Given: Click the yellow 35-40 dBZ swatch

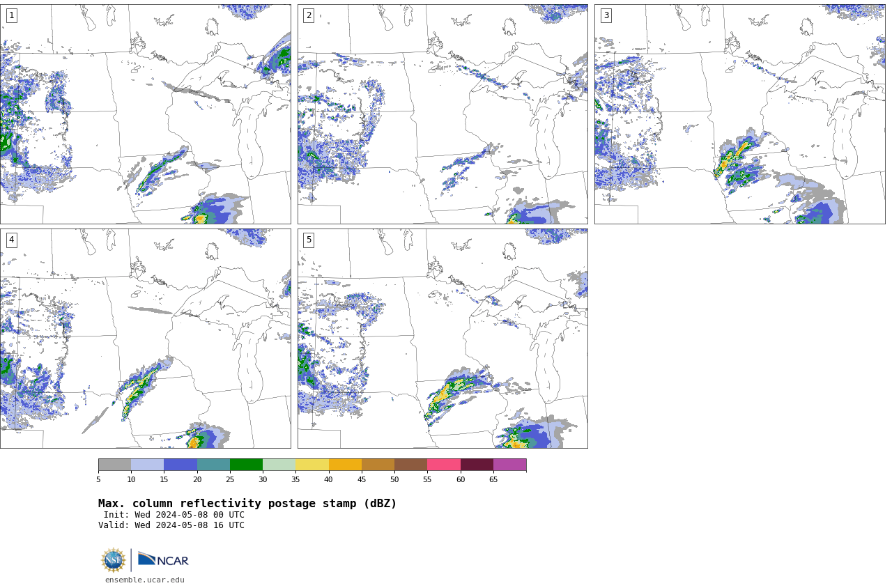Looking at the screenshot, I should coord(312,465).
